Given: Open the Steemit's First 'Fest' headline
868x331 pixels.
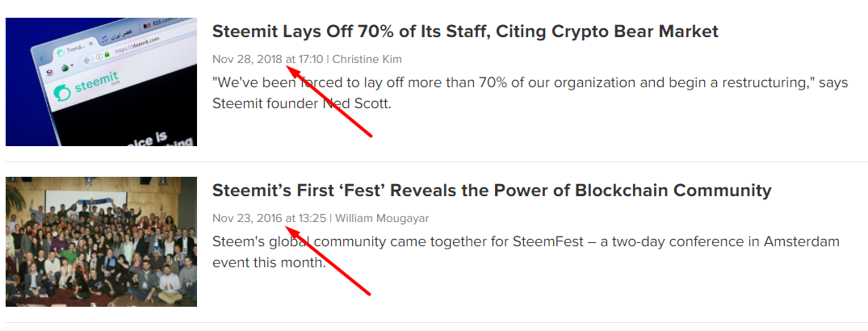Looking at the screenshot, I should [x=492, y=191].
